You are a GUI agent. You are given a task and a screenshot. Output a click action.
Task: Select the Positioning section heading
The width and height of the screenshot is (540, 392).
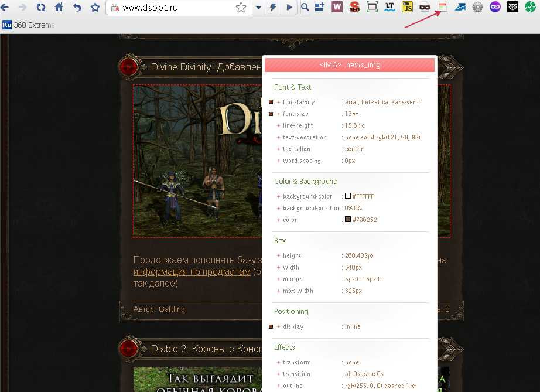tap(291, 312)
